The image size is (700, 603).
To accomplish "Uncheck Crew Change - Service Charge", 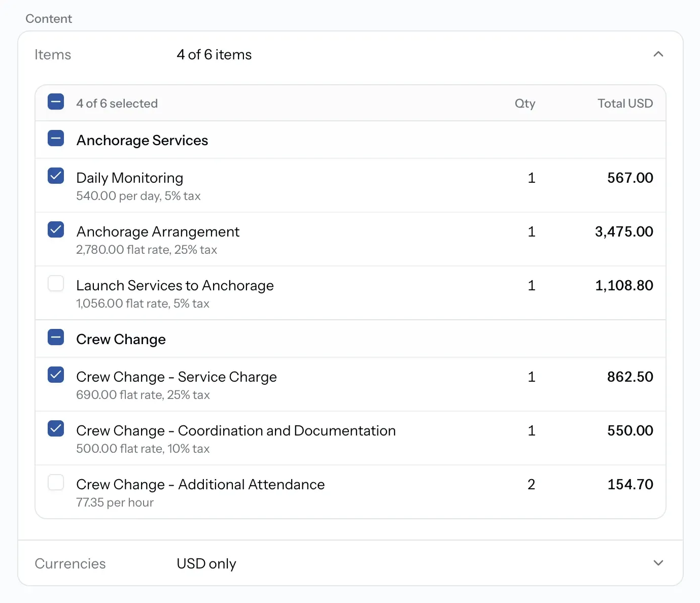I will 56,375.
